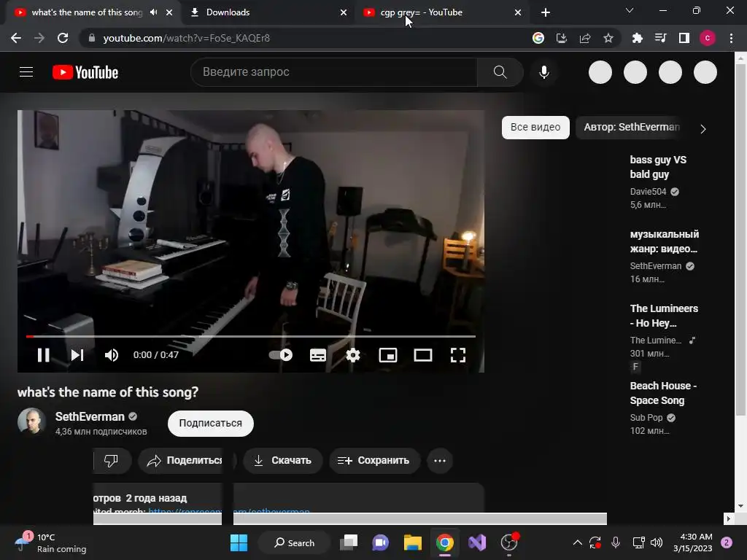Open 'музыкальный жанр: видео…' suggestion
This screenshot has width=747, height=560.
pos(664,241)
